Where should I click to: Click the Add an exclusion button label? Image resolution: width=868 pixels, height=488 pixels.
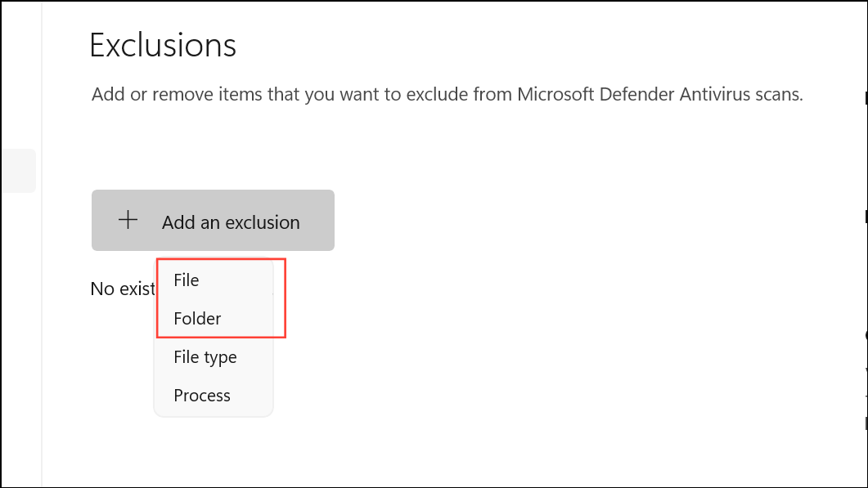pyautogui.click(x=230, y=222)
